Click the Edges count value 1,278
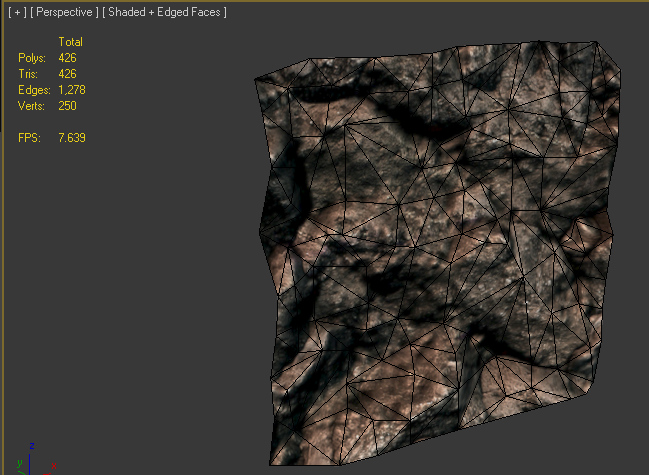Viewport: 649px width, 475px height. (72, 90)
